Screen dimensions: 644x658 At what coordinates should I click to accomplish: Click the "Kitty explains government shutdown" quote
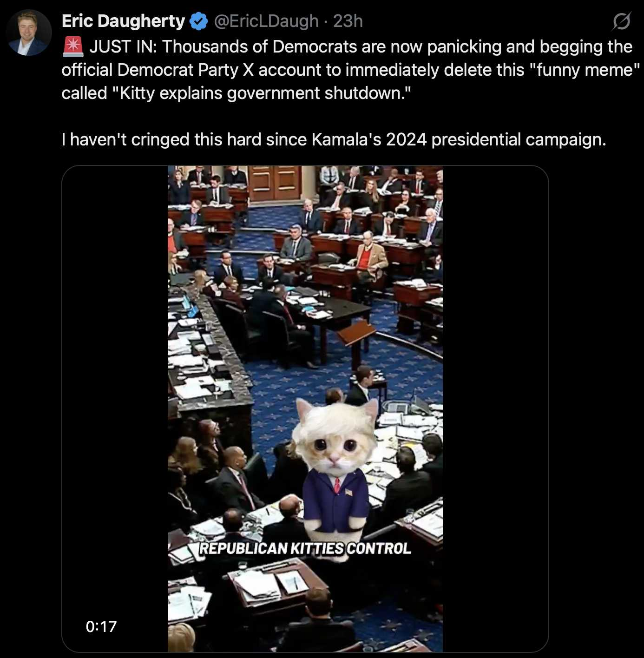point(262,93)
